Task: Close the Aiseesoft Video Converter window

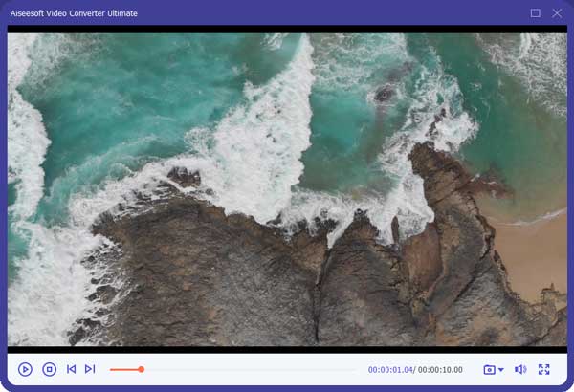Action: pos(557,13)
